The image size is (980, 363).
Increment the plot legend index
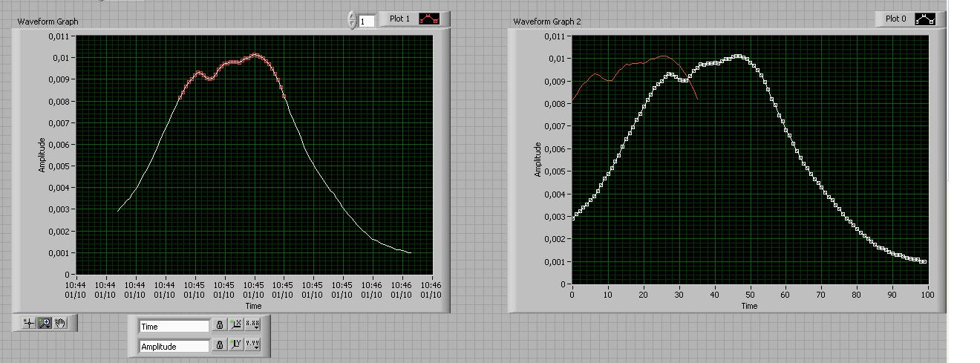point(353,16)
